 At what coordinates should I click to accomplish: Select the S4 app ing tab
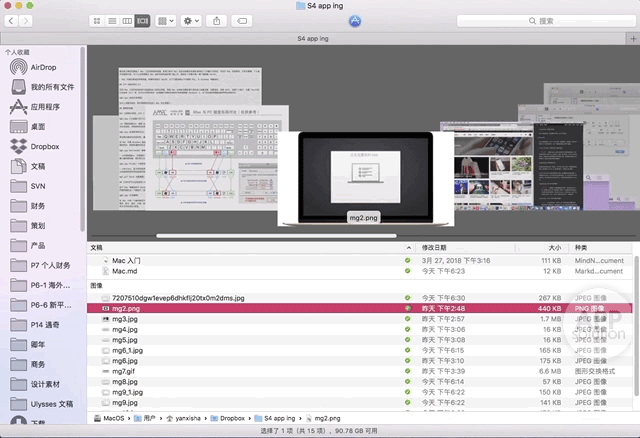tap(315, 37)
